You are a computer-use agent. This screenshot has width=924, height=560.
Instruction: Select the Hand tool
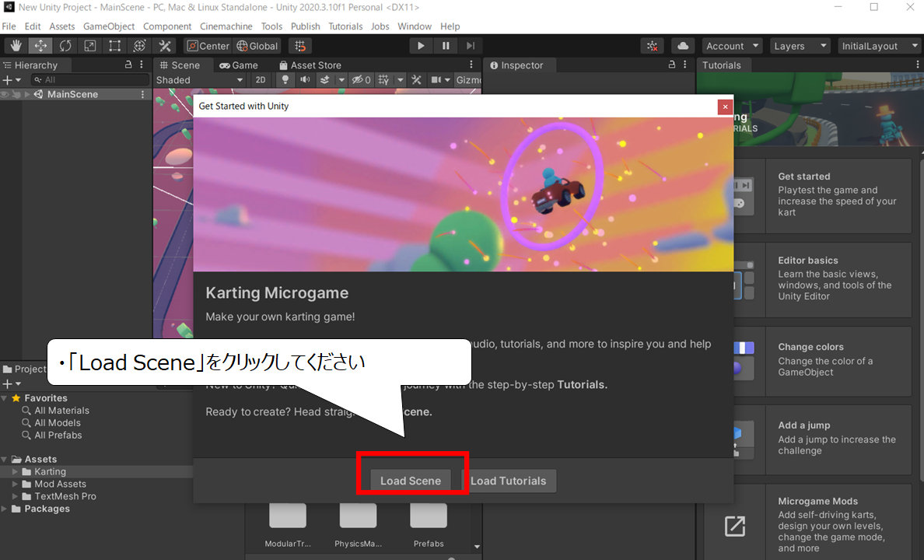16,46
